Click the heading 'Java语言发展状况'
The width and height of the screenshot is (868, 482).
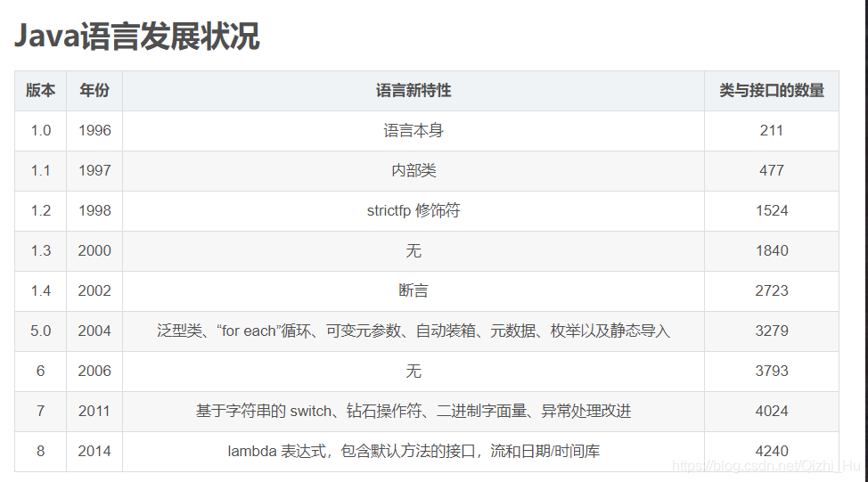(136, 37)
